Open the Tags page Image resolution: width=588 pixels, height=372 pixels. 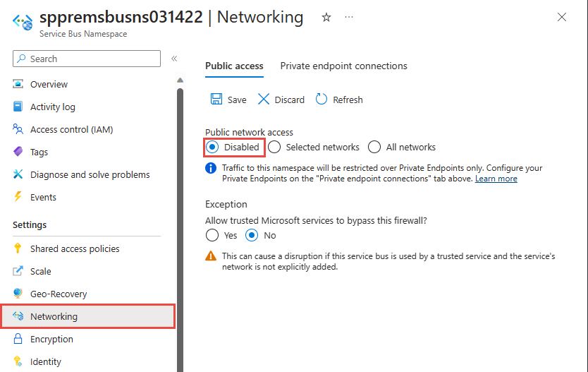point(39,152)
